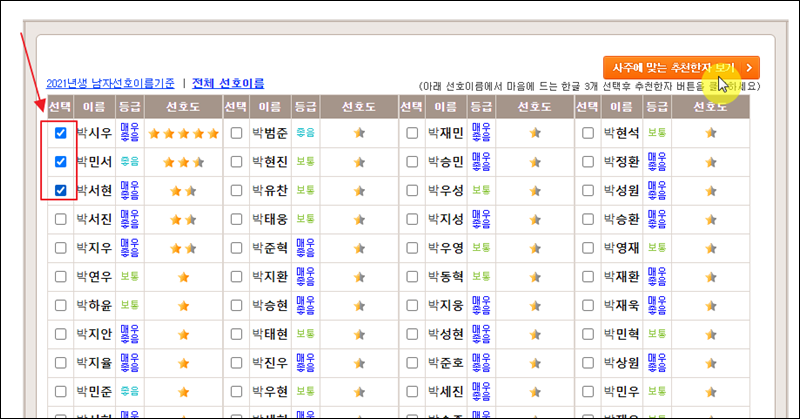Click the name 박진우
The height and width of the screenshot is (419, 800).
point(270,363)
